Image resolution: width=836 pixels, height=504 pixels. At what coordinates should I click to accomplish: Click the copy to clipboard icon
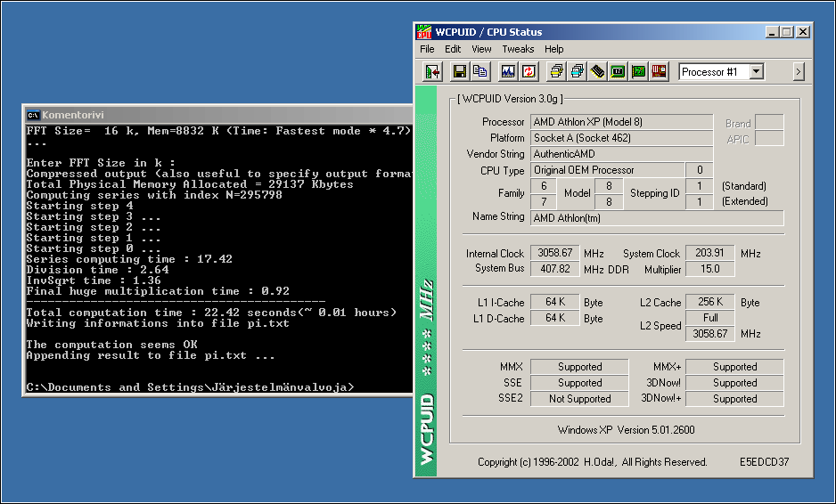[x=480, y=71]
